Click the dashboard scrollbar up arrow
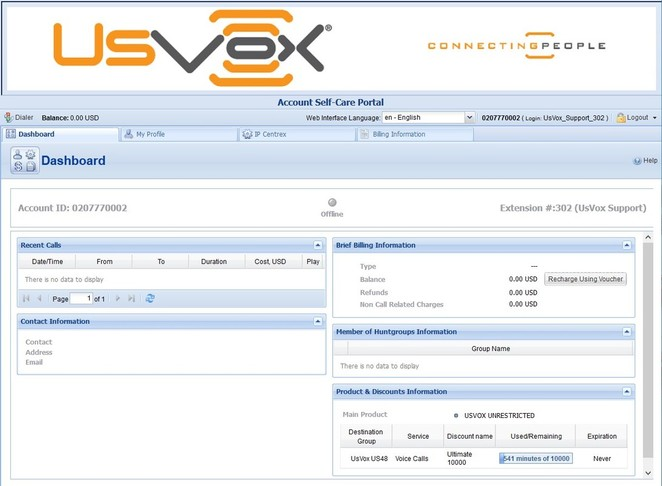Image resolution: width=662 pixels, height=486 pixels. pyautogui.click(x=648, y=238)
